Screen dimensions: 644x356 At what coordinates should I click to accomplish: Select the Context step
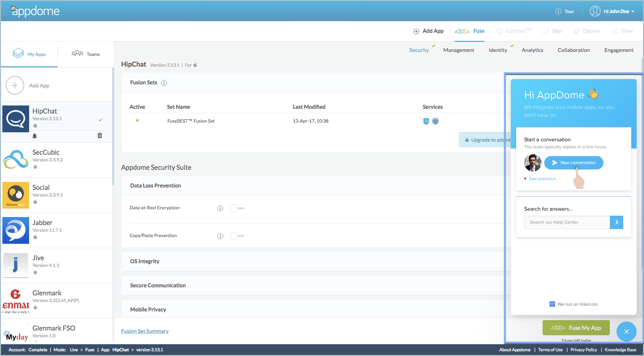coord(514,31)
